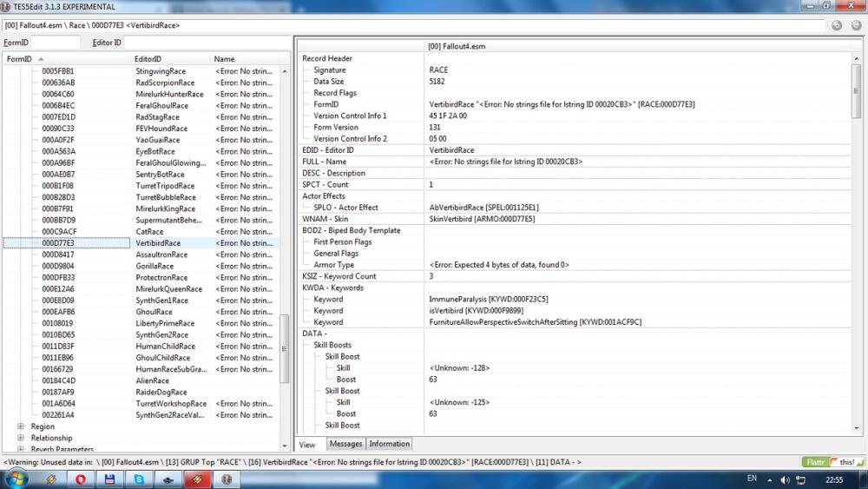Click the FormID search field
868x489 pixels.
point(56,42)
